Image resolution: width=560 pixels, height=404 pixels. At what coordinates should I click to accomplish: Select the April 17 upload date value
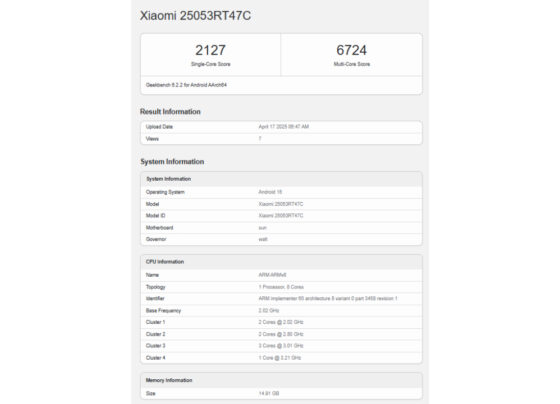tap(284, 127)
